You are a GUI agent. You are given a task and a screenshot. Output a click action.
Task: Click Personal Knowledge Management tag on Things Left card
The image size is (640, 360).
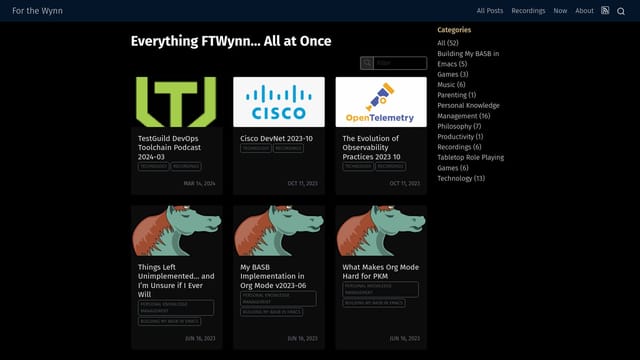click(x=176, y=307)
